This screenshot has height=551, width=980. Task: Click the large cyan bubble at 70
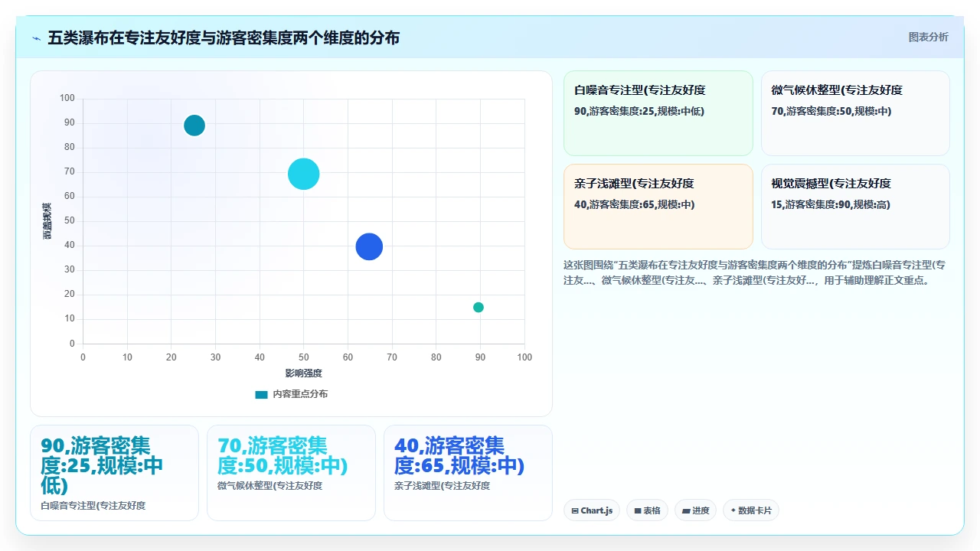[x=304, y=174]
